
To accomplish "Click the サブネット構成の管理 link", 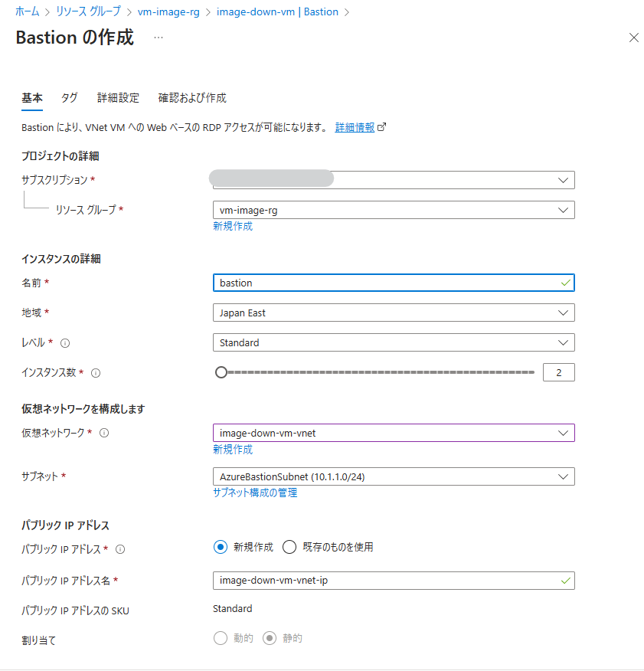I will (255, 493).
